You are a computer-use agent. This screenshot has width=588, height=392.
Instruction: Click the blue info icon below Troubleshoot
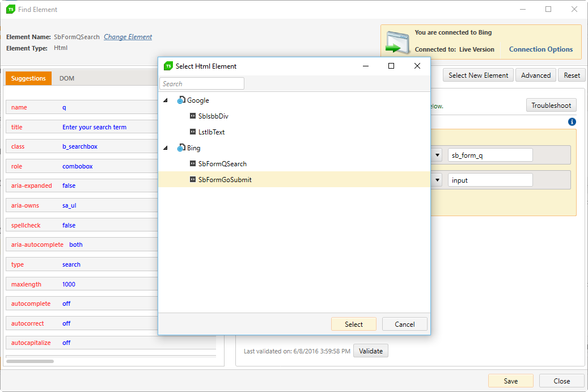[x=572, y=121]
